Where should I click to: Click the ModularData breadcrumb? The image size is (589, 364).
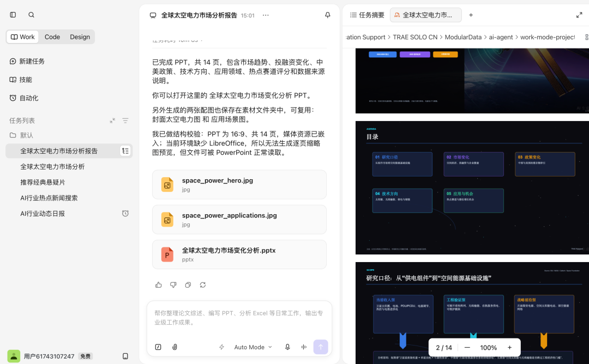[x=463, y=37]
